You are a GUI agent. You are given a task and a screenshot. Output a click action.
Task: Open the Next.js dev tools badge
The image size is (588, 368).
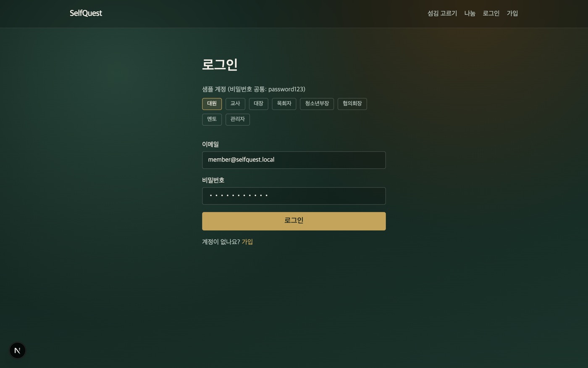17,350
